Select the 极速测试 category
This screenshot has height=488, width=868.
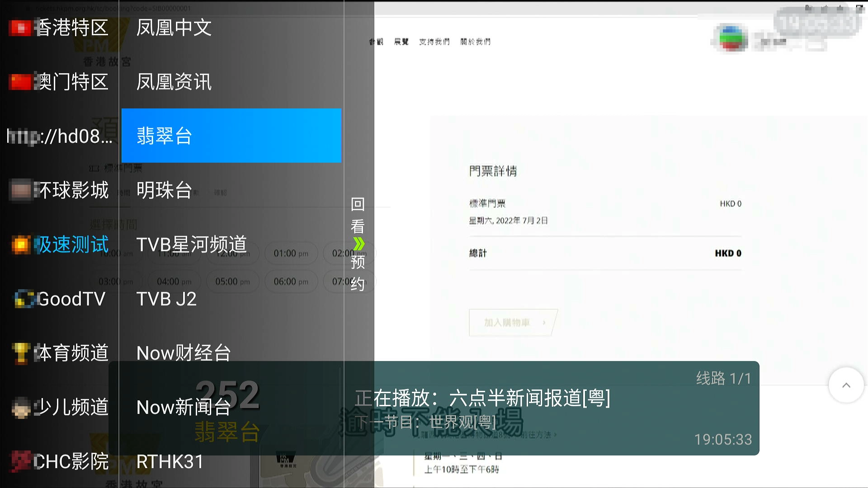(59, 244)
